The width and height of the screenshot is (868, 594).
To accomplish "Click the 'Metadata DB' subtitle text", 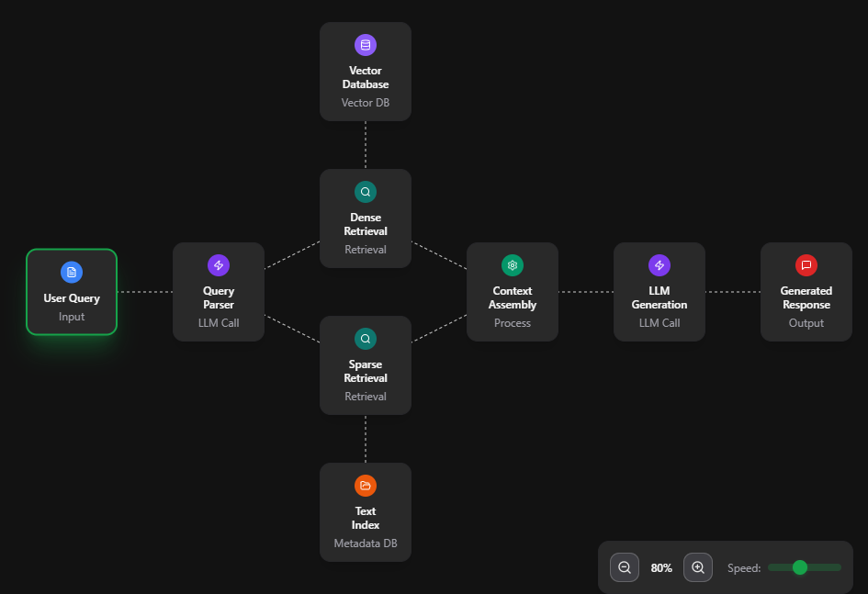I will pos(366,544).
